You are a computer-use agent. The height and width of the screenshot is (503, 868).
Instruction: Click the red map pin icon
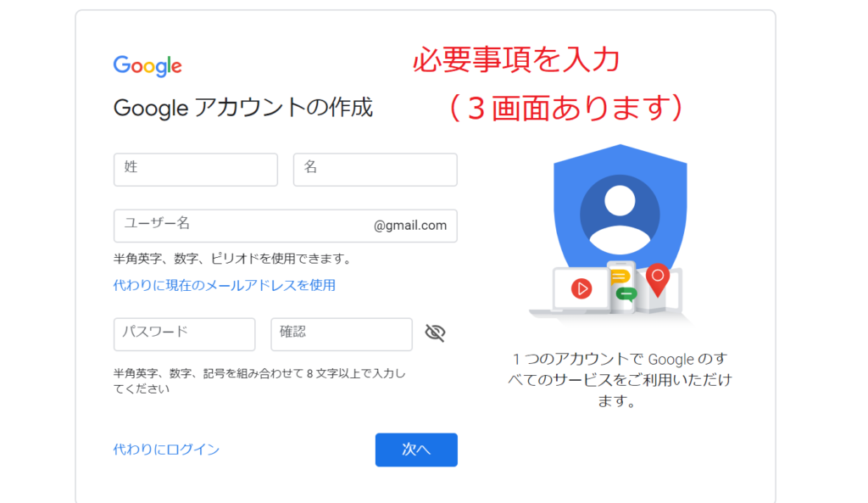pyautogui.click(x=657, y=279)
